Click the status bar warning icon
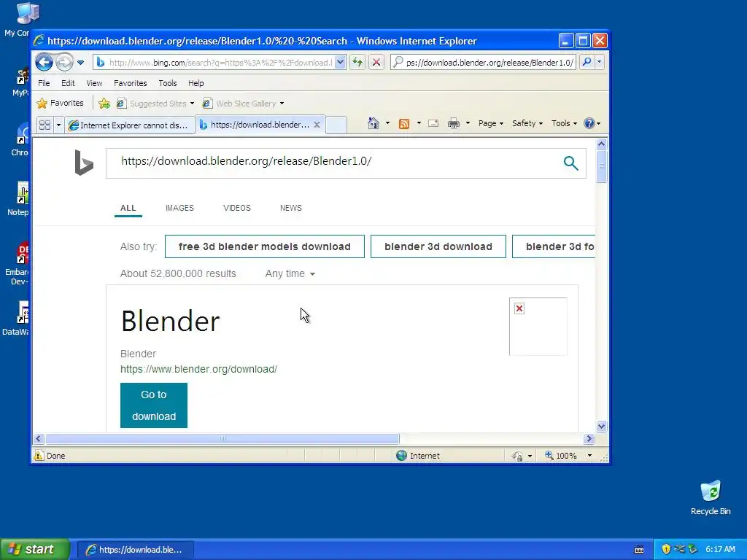The image size is (747, 560). (39, 456)
